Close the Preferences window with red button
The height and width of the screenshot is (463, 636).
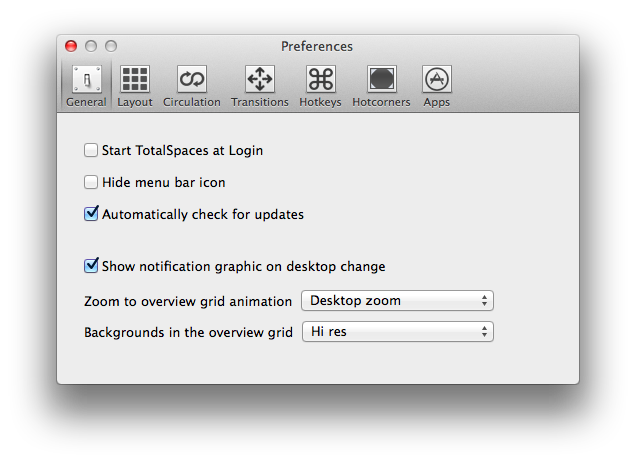coord(71,46)
